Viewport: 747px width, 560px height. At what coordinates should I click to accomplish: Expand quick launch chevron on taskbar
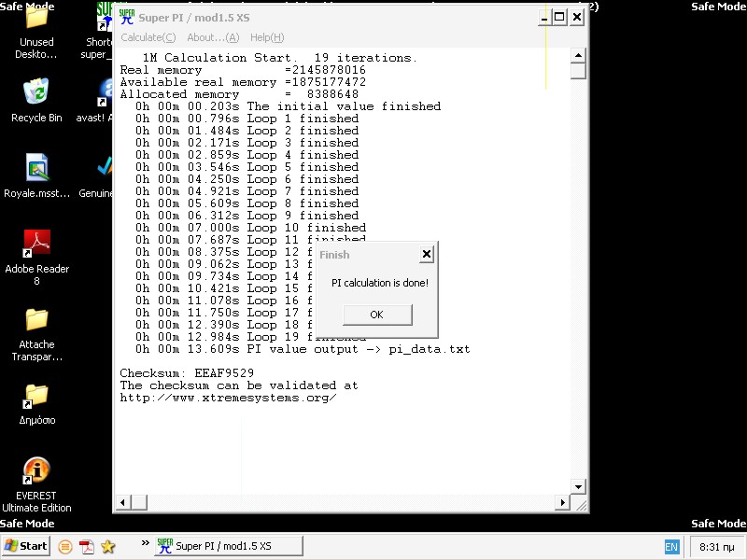coord(146,543)
